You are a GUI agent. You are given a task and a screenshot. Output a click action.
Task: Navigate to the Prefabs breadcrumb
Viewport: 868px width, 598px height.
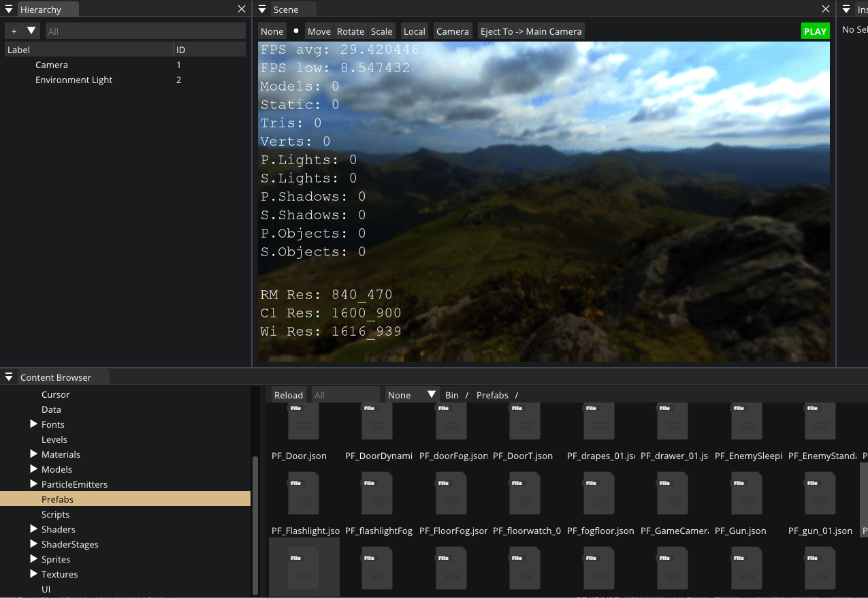(x=492, y=395)
